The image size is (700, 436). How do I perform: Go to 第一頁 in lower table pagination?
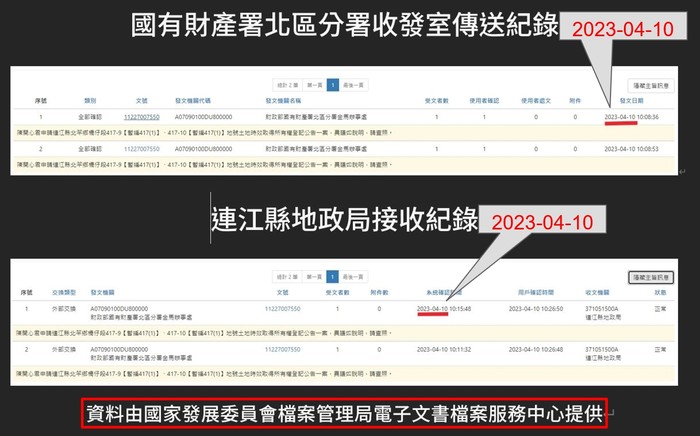point(314,277)
